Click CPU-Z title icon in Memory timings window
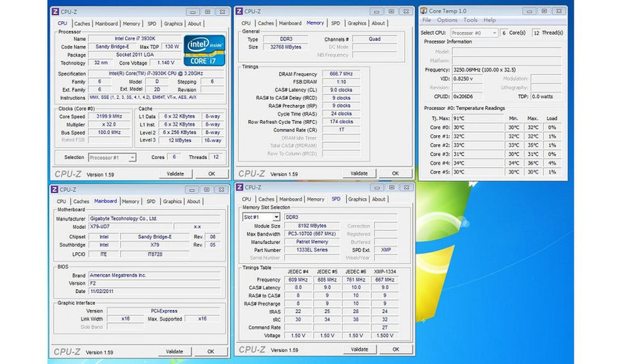 (238, 11)
